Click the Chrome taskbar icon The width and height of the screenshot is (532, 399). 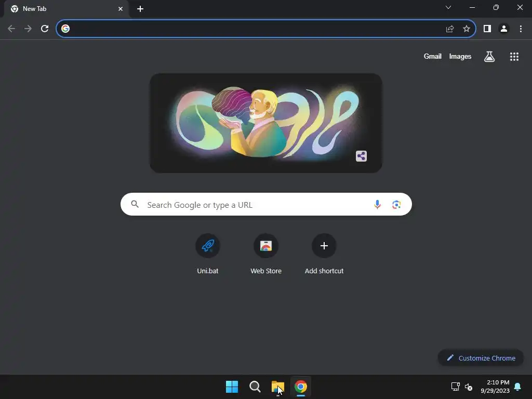point(301,387)
